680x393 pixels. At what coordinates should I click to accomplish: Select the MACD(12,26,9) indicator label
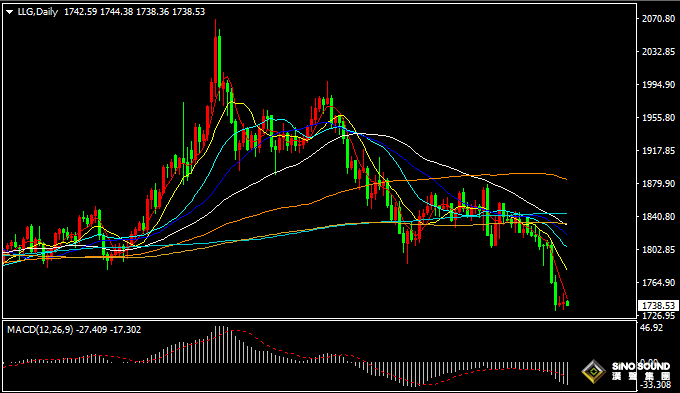[x=40, y=330]
